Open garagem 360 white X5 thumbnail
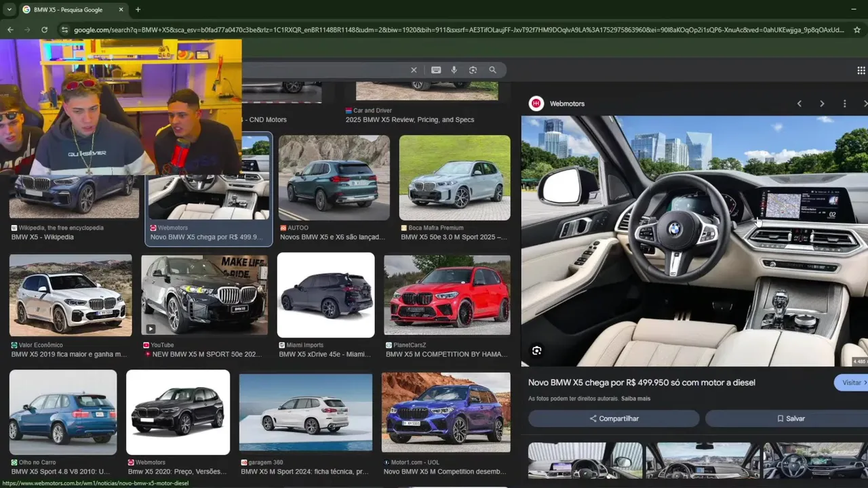 pos(306,412)
